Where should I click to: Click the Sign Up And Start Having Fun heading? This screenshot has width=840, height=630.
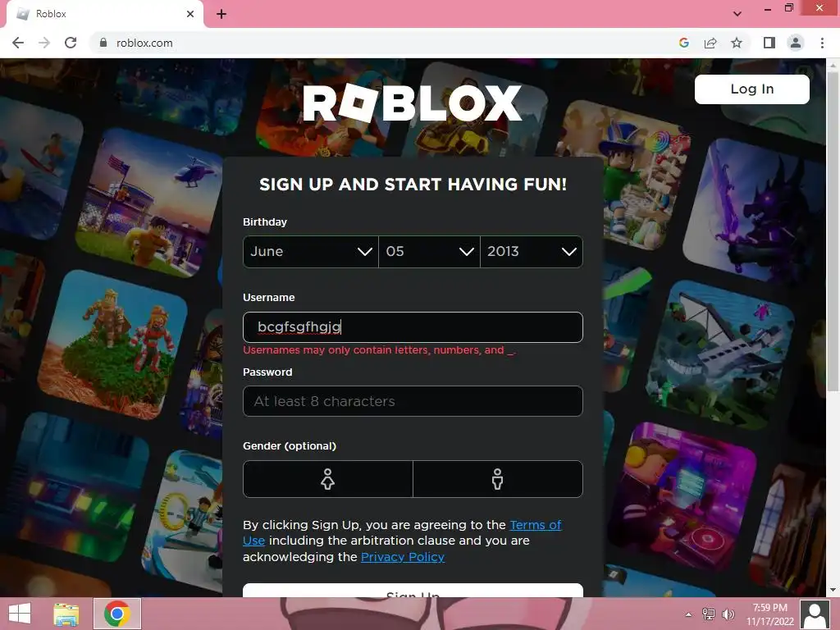(413, 185)
